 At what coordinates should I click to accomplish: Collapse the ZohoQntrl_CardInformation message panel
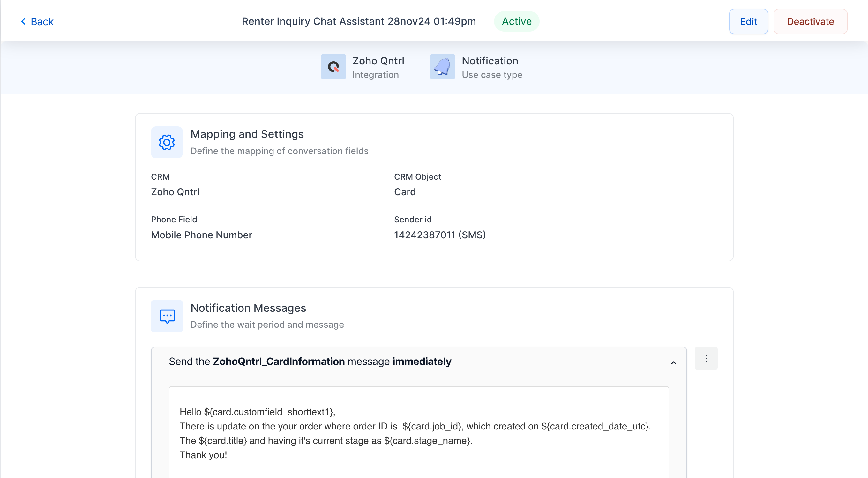point(673,363)
